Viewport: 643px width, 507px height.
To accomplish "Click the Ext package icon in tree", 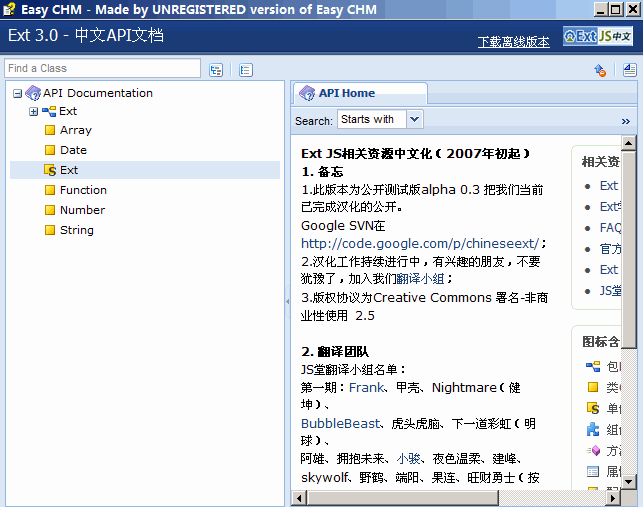I will coord(49,111).
